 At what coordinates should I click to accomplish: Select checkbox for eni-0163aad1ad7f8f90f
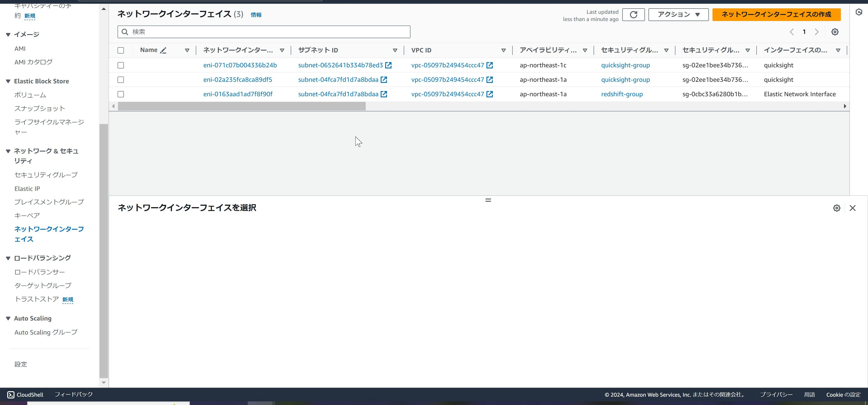click(x=121, y=94)
